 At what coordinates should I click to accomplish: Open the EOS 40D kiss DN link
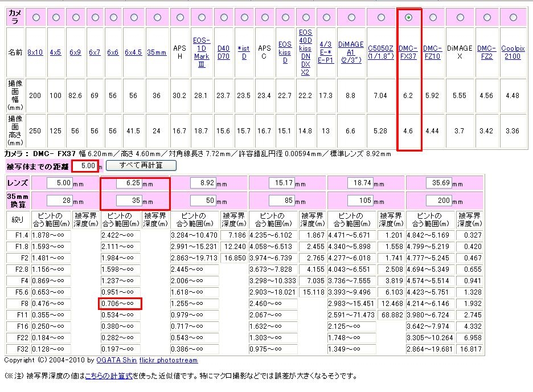click(305, 52)
